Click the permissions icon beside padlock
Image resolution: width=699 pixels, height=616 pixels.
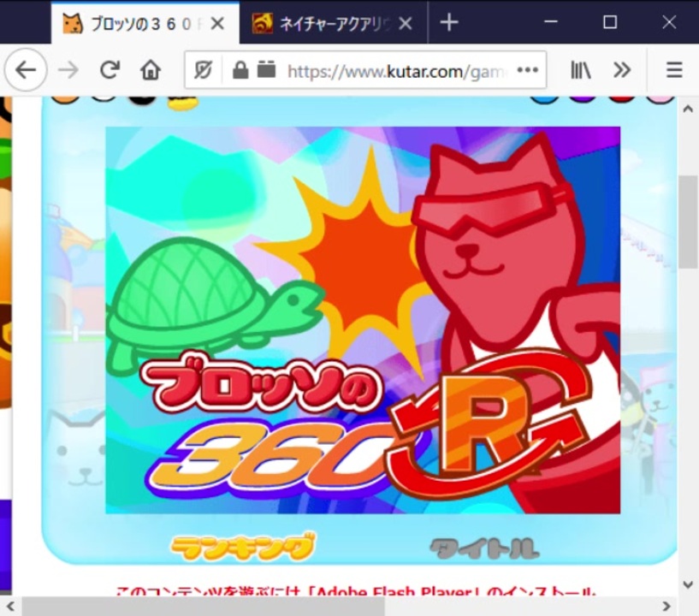tap(266, 69)
